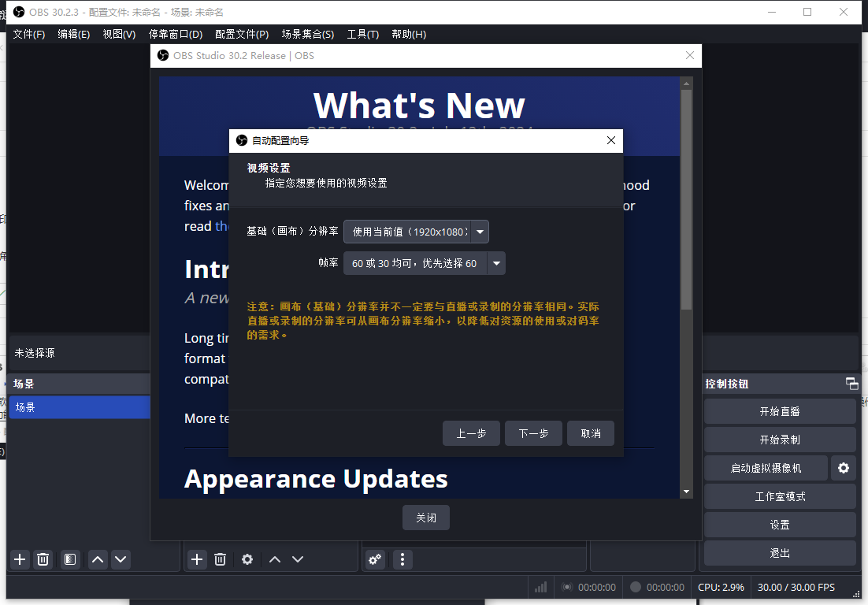Screen dimensions: 868x605
Task: Click the recording status circle icon
Action: coord(636,588)
